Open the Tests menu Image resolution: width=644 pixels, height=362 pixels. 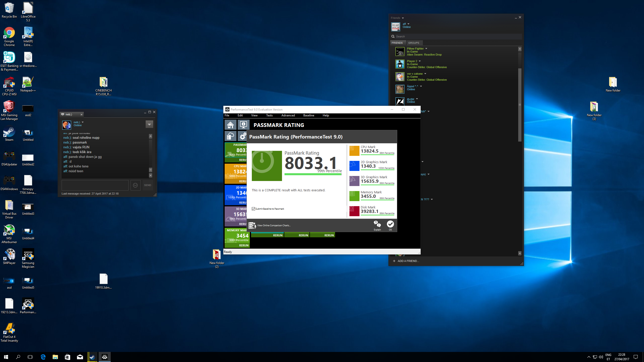(x=269, y=115)
